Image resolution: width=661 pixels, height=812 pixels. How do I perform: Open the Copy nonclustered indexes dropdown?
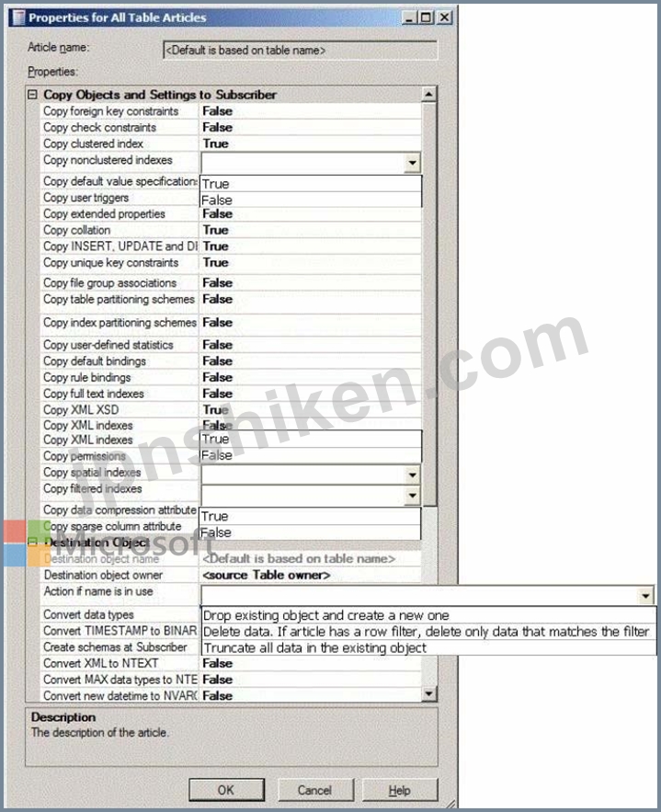(x=412, y=163)
